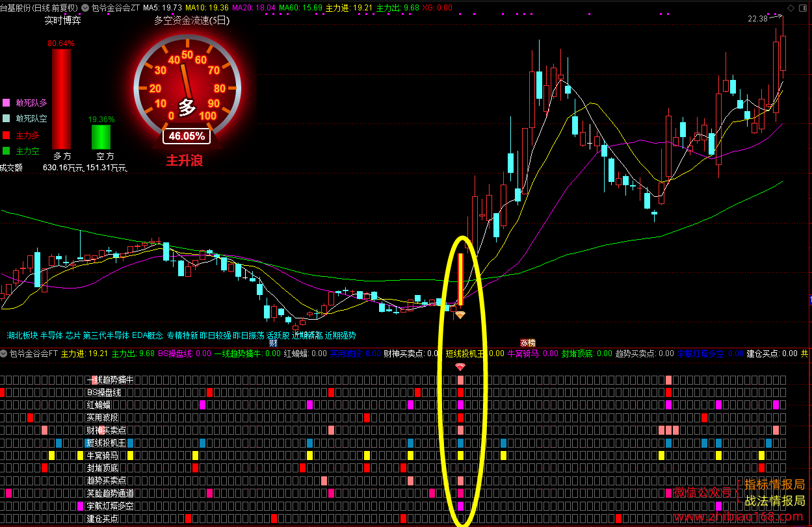The image size is (812, 527).
Task: Click the 短线投机王 row label in the grid
Action: 106,443
